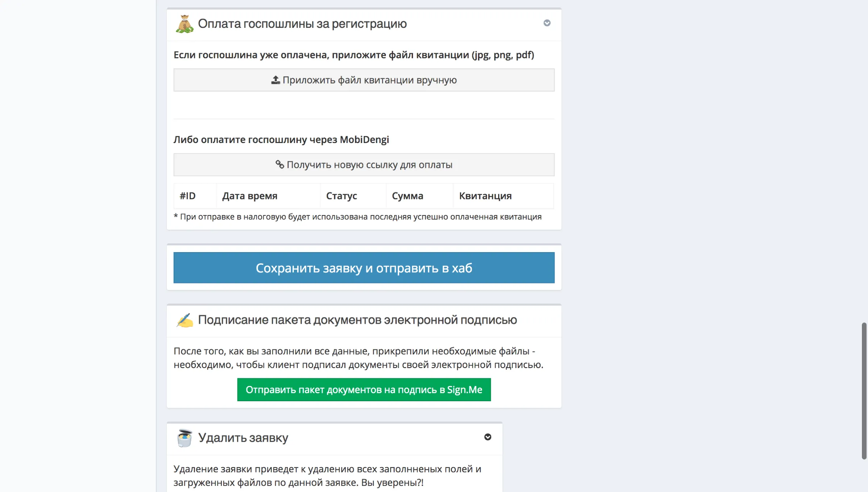Viewport: 868px width, 492px height.
Task: Send the document package for signing in Sign.Me
Action: 364,390
